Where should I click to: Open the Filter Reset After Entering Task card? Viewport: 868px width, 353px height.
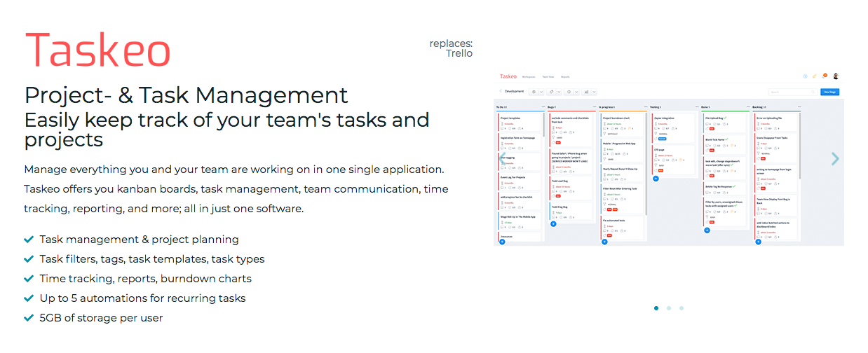pos(622,199)
